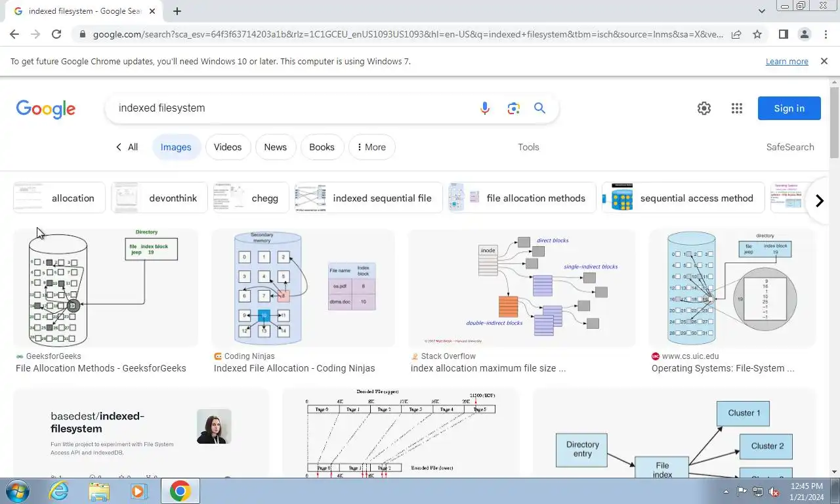Open the cs.uic.edu directory diagram image
The width and height of the screenshot is (840, 504).
[732, 287]
